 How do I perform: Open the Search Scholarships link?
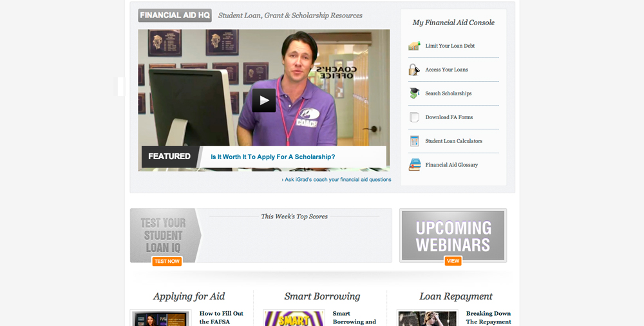coord(448,93)
